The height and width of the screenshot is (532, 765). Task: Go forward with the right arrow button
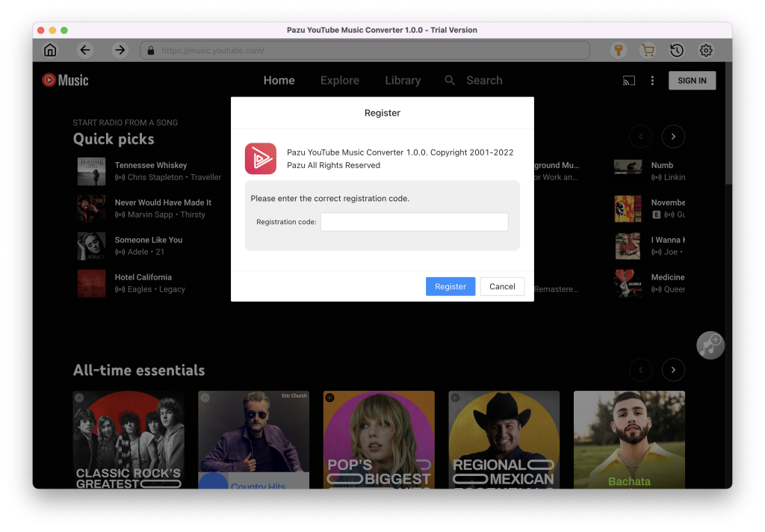[x=120, y=50]
